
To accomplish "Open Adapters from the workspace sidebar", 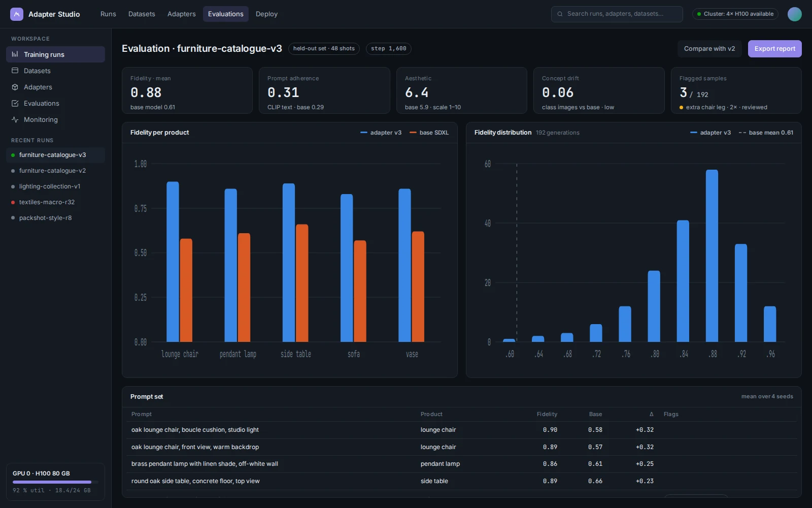I will [x=55, y=87].
